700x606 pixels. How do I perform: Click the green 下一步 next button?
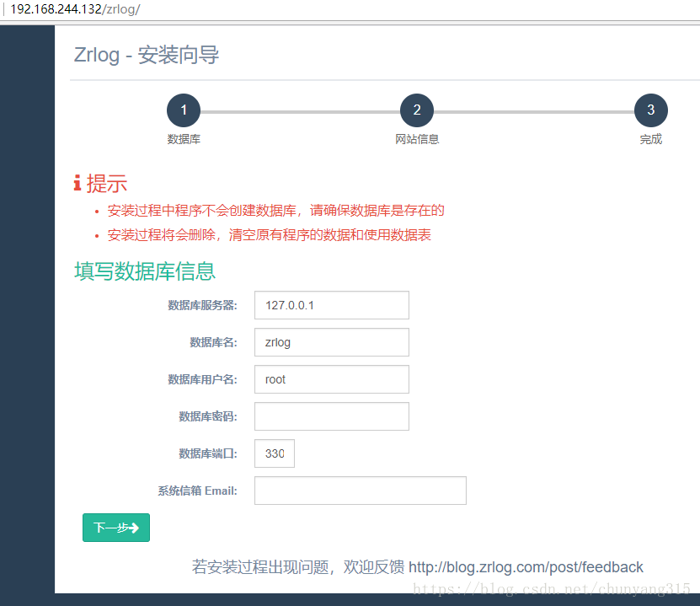click(x=116, y=528)
